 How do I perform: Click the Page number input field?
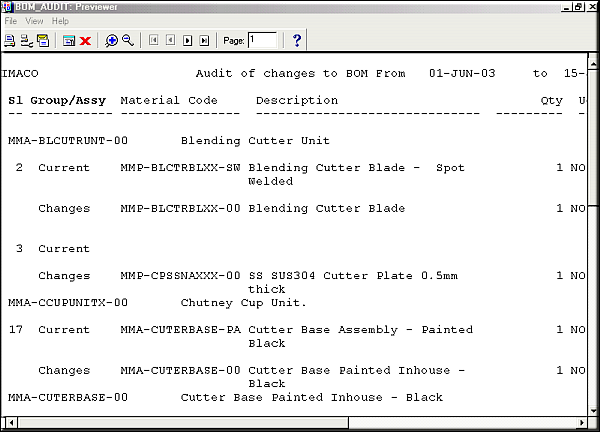point(262,40)
